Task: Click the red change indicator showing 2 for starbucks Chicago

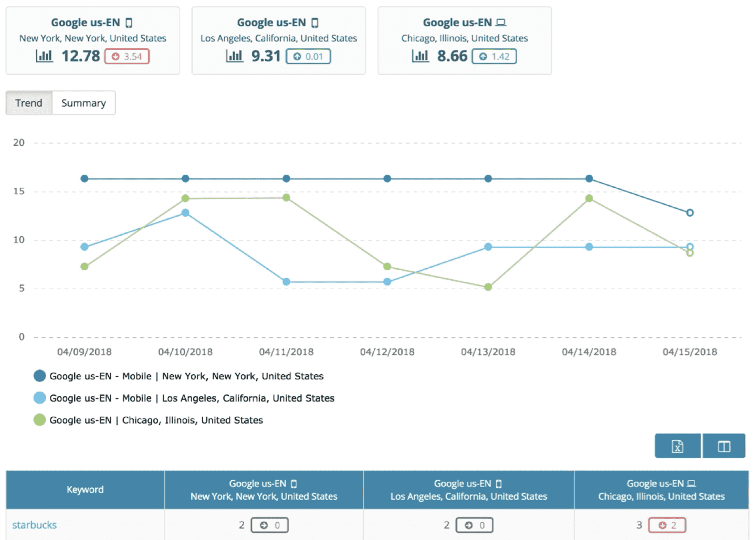Action: (667, 524)
